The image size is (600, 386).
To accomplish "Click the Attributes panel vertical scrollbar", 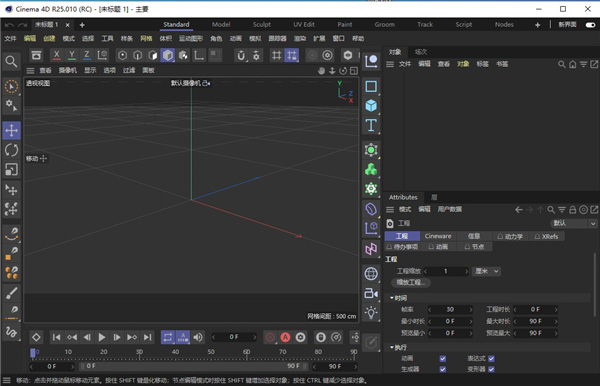I will pyautogui.click(x=594, y=285).
